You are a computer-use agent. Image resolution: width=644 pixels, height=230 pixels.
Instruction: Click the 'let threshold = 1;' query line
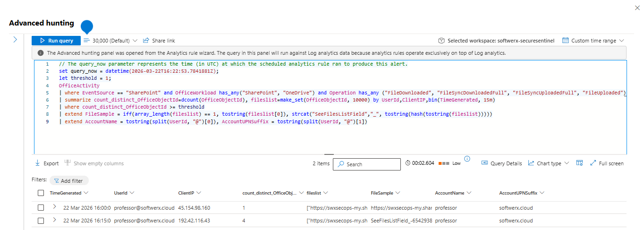(85, 78)
